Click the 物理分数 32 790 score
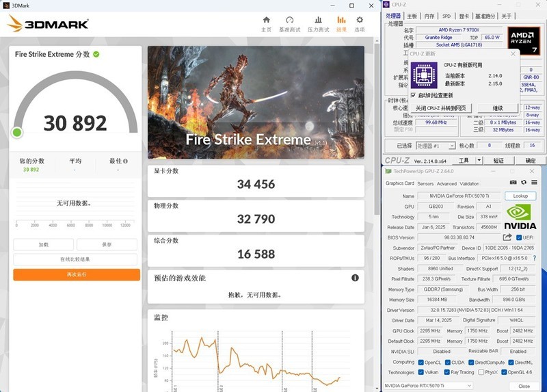 click(256, 219)
